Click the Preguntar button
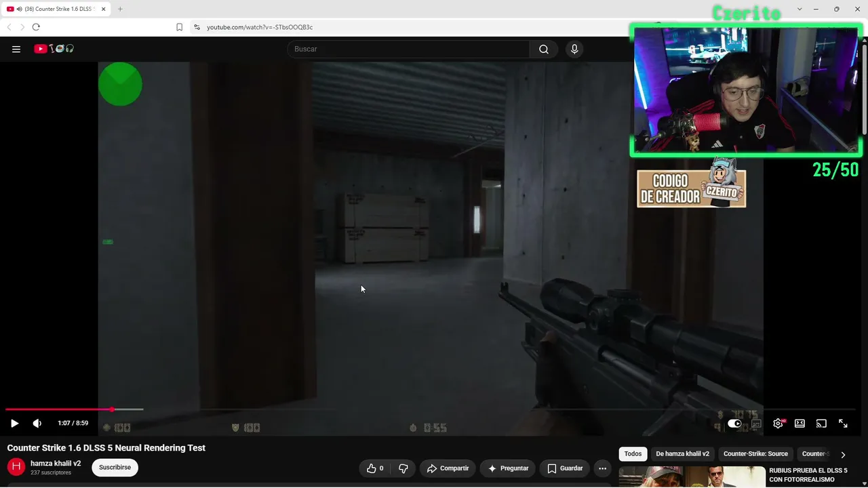The width and height of the screenshot is (868, 488). pyautogui.click(x=508, y=468)
